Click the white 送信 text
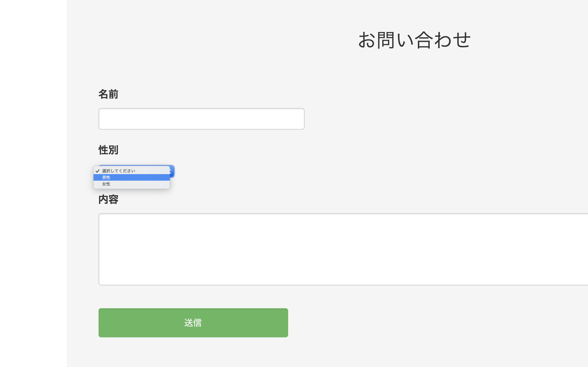The image size is (588, 367). 193,323
